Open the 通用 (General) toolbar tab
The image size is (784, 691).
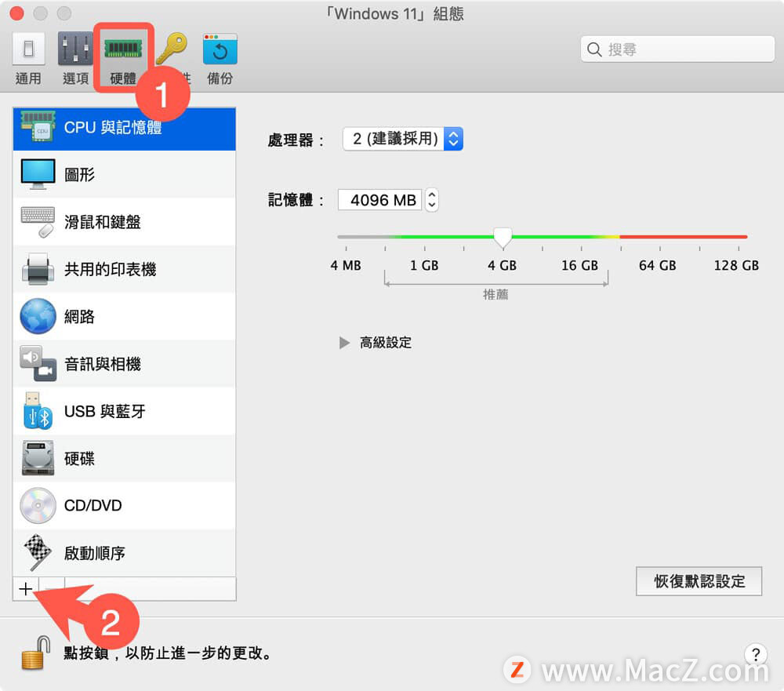28,59
